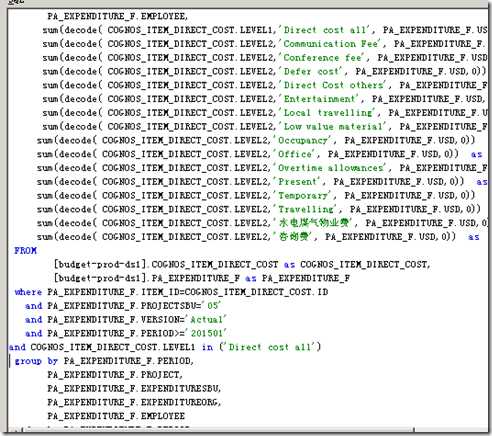This screenshot has height=436, width=492.
Task: Click [budget-prod-ds1].COGNOS_ITEM_DIRECT_COST table reference
Action: coord(166,264)
